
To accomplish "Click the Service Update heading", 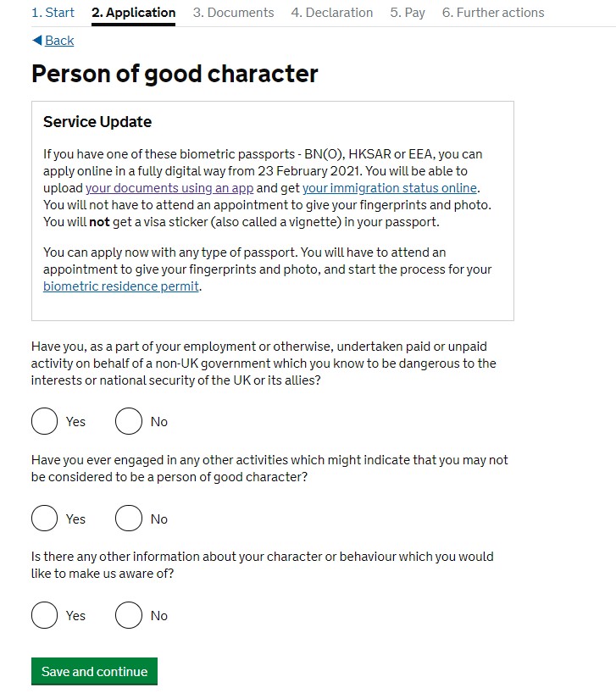I will pos(97,122).
